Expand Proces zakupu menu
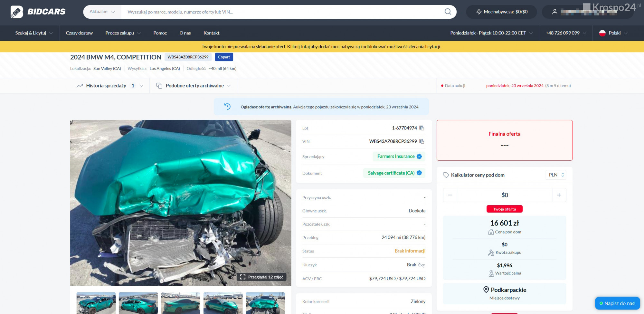Image resolution: width=644 pixels, height=314 pixels. pos(123,33)
